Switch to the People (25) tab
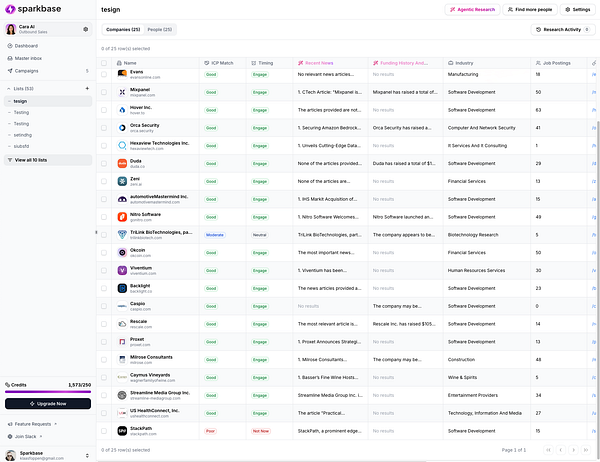Image resolution: width=600 pixels, height=462 pixels. (160, 29)
